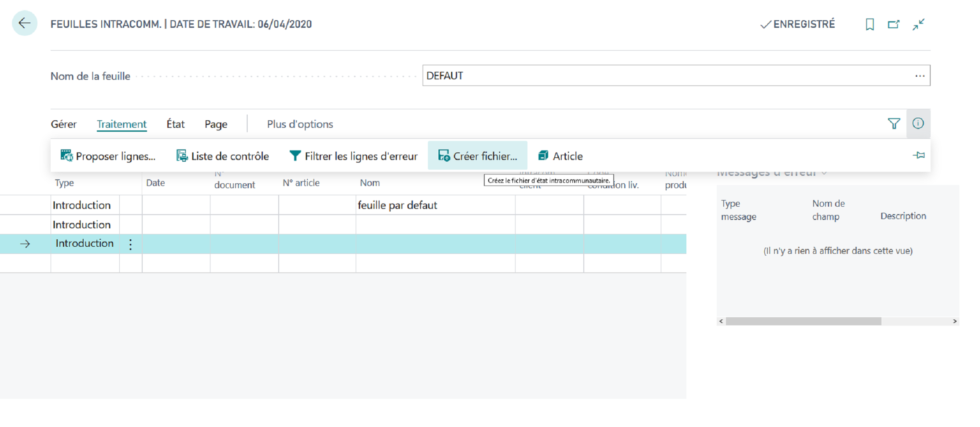Click the error pane horizontal scrollbar thumb

coord(803,321)
